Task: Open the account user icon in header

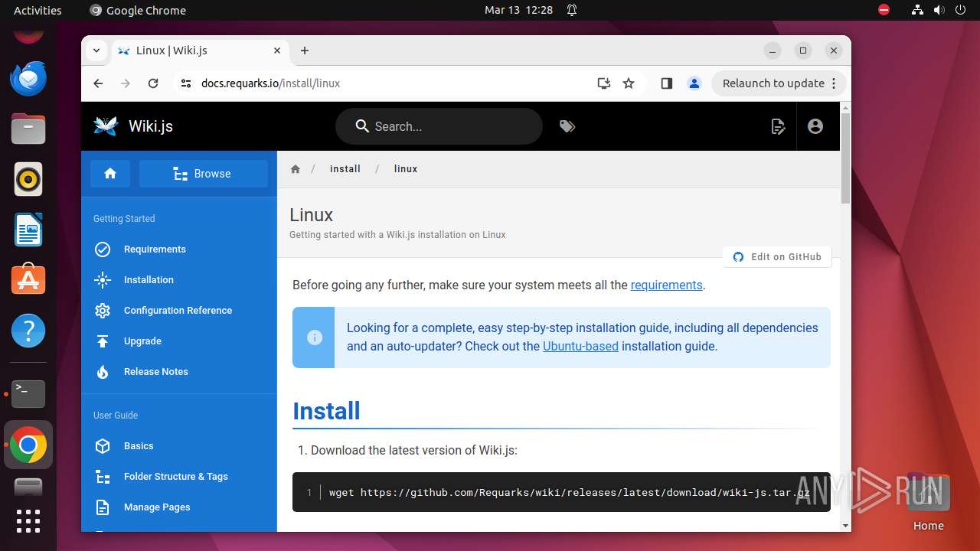Action: pyautogui.click(x=815, y=126)
